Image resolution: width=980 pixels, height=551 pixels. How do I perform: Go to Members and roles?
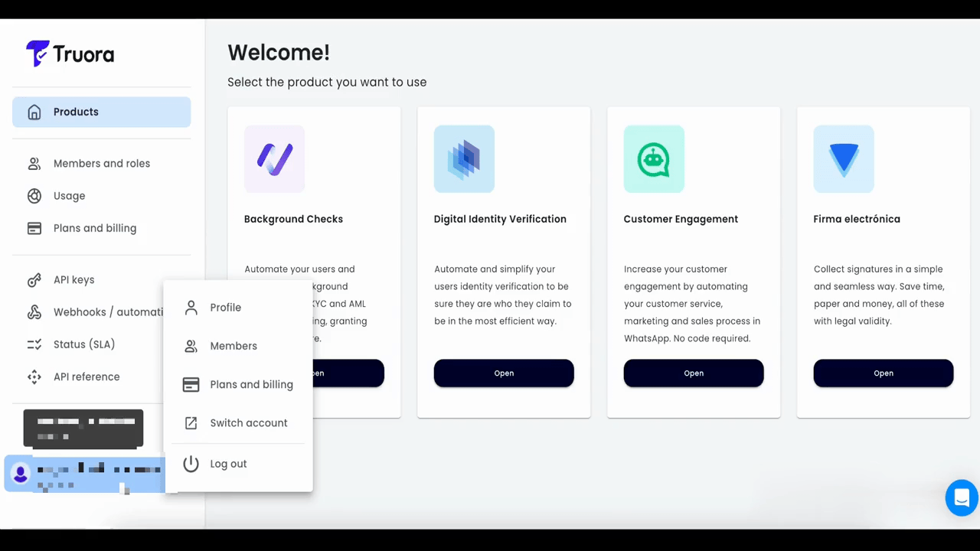click(x=101, y=164)
